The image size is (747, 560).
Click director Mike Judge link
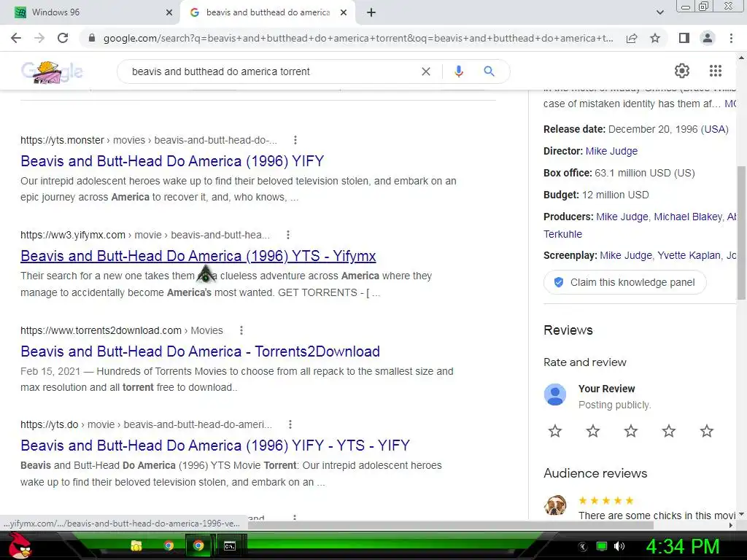pyautogui.click(x=611, y=151)
